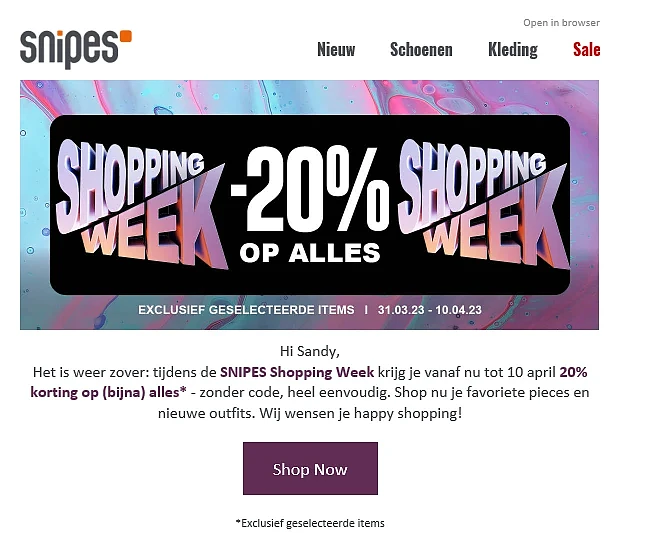
Task: Click the purple Shop Now button
Action: tap(310, 468)
